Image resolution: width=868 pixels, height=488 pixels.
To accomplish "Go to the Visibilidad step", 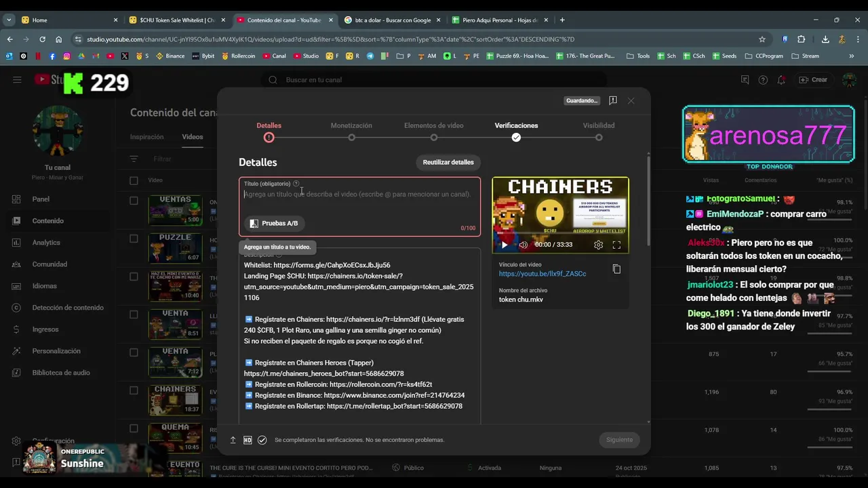I will (599, 130).
